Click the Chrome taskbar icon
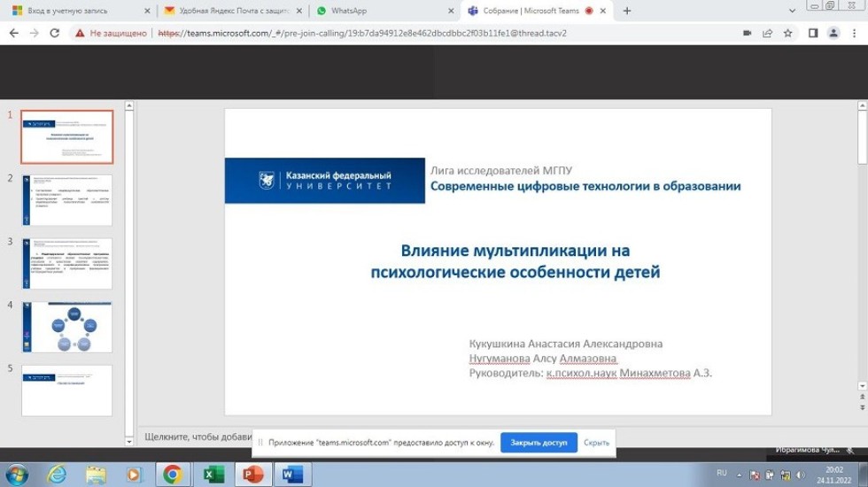Image resolution: width=868 pixels, height=487 pixels. tap(173, 475)
